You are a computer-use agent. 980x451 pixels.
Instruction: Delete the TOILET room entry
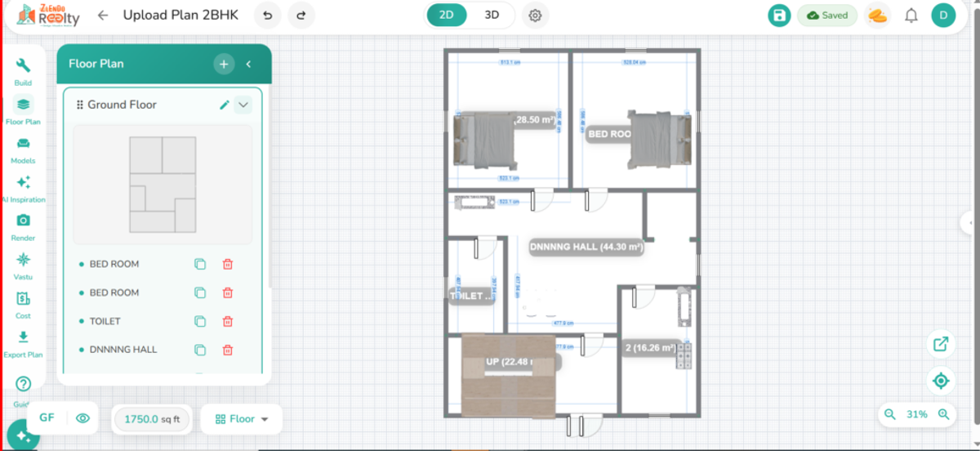(228, 321)
